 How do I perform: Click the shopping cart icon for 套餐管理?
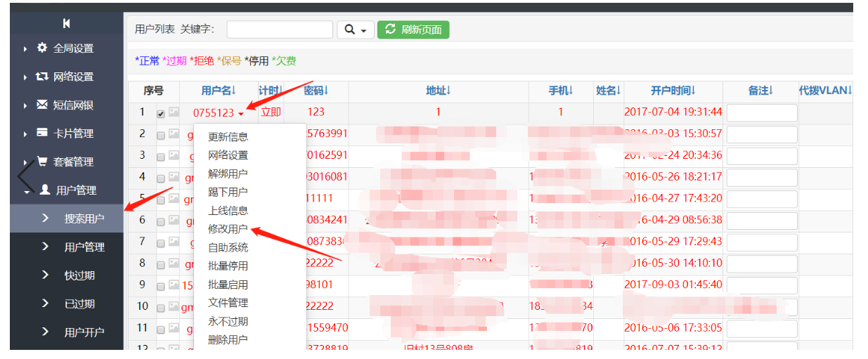(42, 162)
